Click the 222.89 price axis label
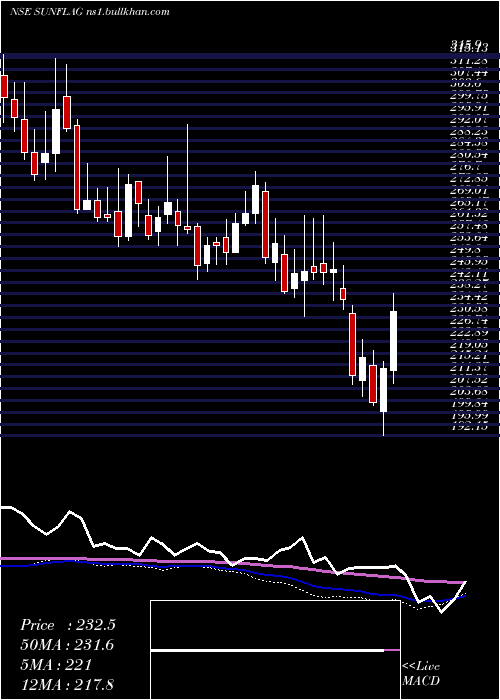Viewport: 500px width, 700px height. [x=469, y=333]
